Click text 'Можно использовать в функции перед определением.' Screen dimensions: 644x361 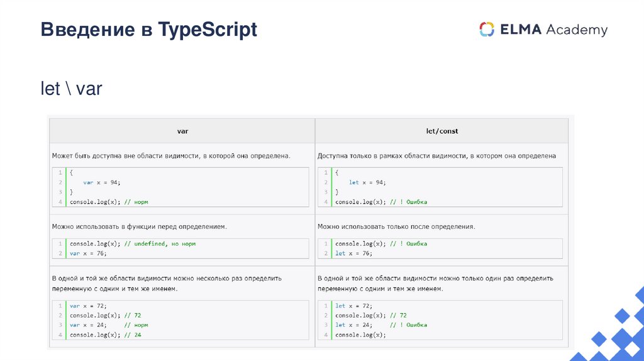click(x=139, y=226)
